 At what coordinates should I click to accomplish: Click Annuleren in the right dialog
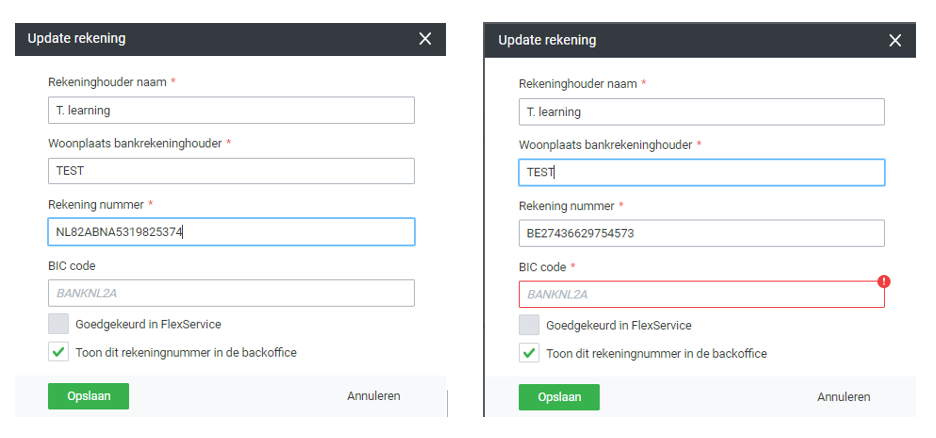pos(843,397)
